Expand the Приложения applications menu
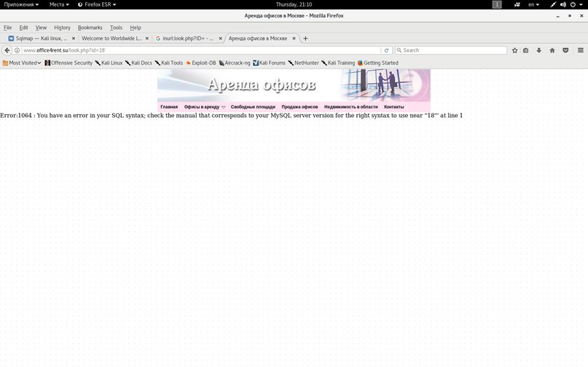Viewport: 588px width, 367px height. (21, 4)
